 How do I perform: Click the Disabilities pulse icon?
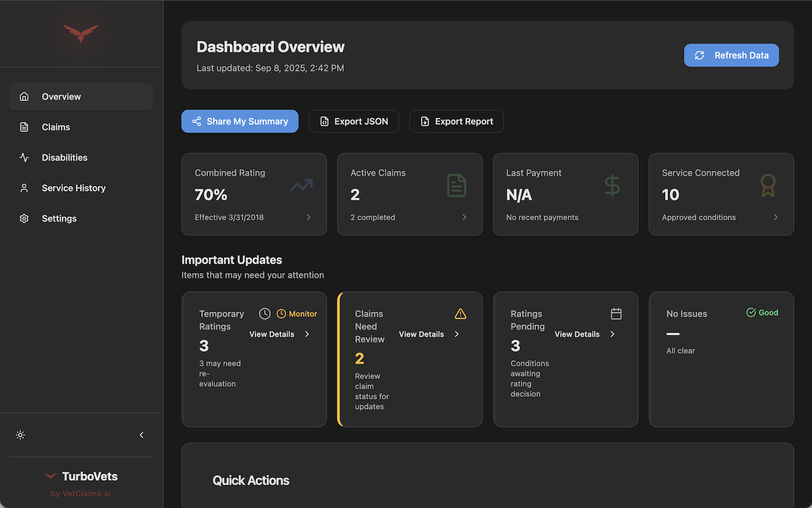(24, 157)
